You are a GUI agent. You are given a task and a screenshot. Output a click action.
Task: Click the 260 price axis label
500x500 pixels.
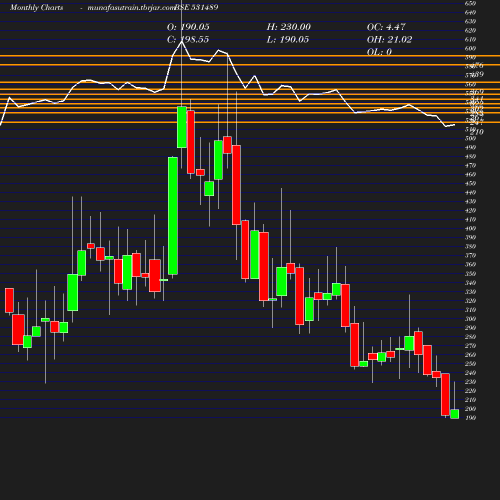tap(470, 355)
